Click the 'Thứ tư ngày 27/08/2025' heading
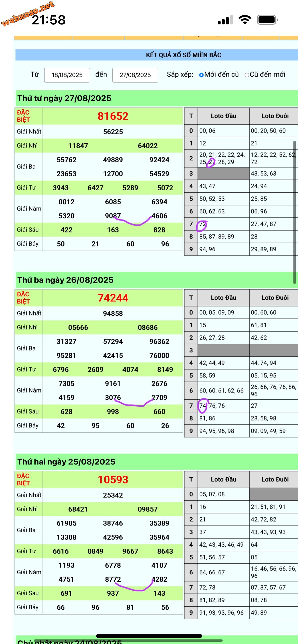The image size is (298, 644). 64,98
